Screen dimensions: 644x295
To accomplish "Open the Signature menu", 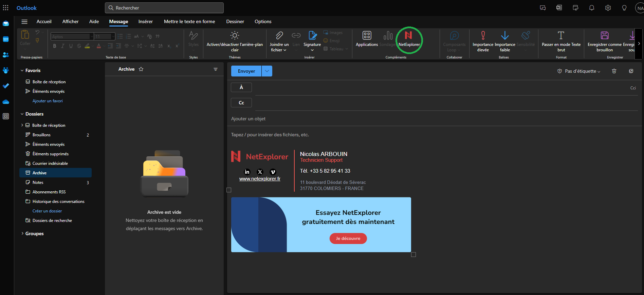I will point(312,41).
